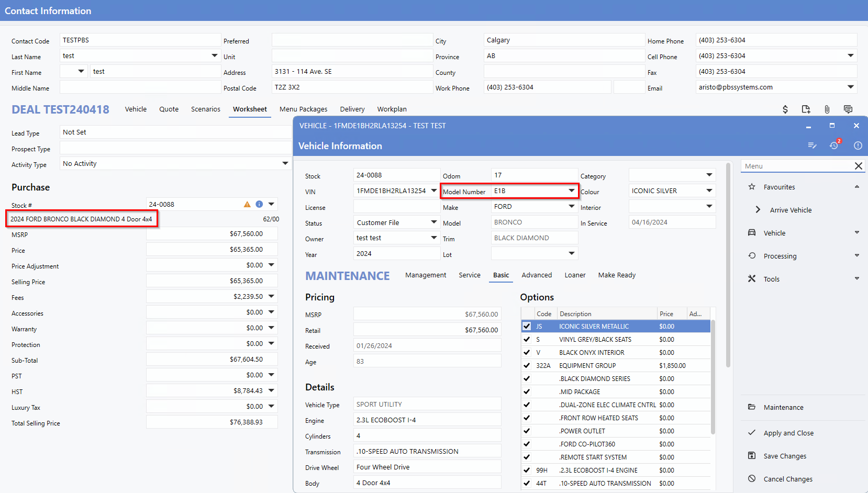Switch to the Vehicle deal tab
Viewport: 868px width, 493px height.
pos(136,109)
